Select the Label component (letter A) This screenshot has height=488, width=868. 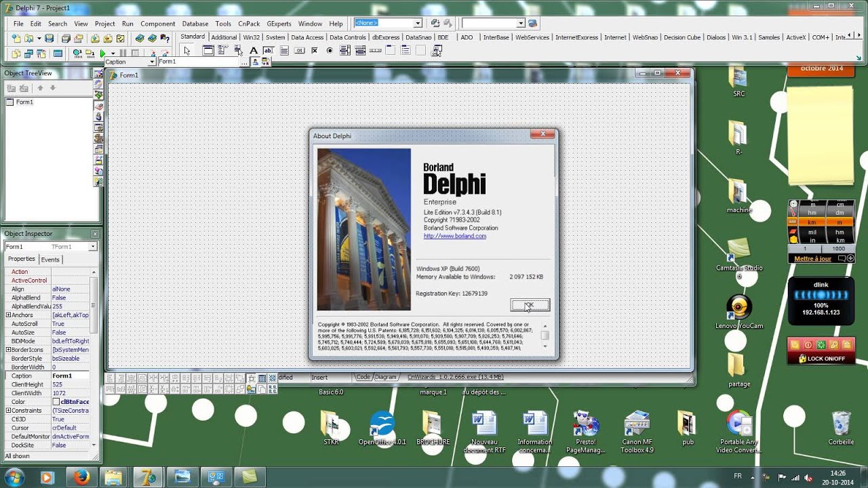point(254,51)
